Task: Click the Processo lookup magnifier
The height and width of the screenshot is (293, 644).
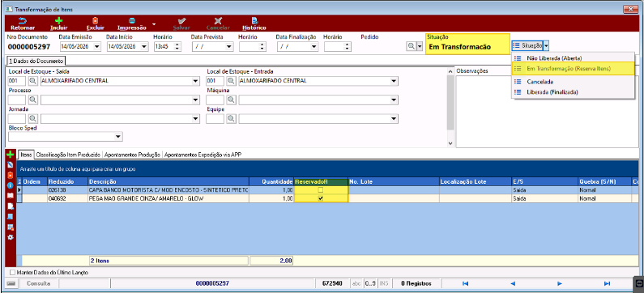Action: [x=32, y=100]
